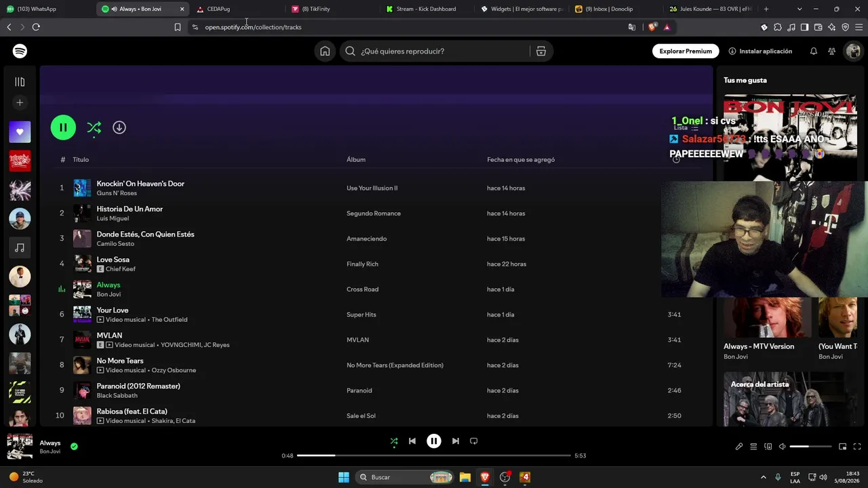Open the page translate icon
The image size is (868, 488).
point(632,27)
